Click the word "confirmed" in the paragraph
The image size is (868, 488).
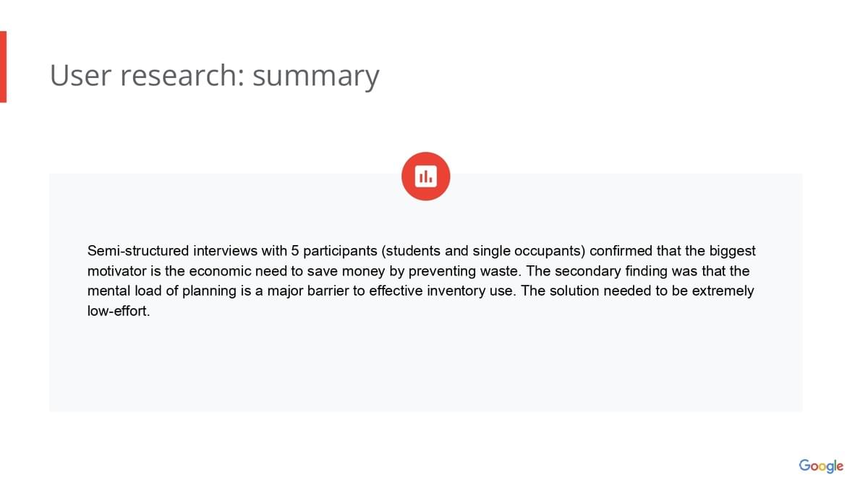coord(621,251)
